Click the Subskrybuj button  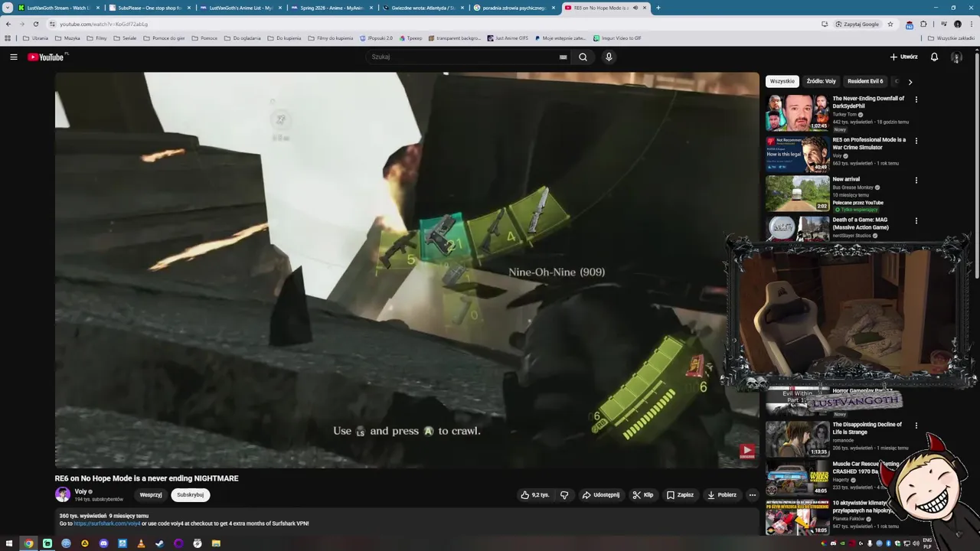(190, 495)
